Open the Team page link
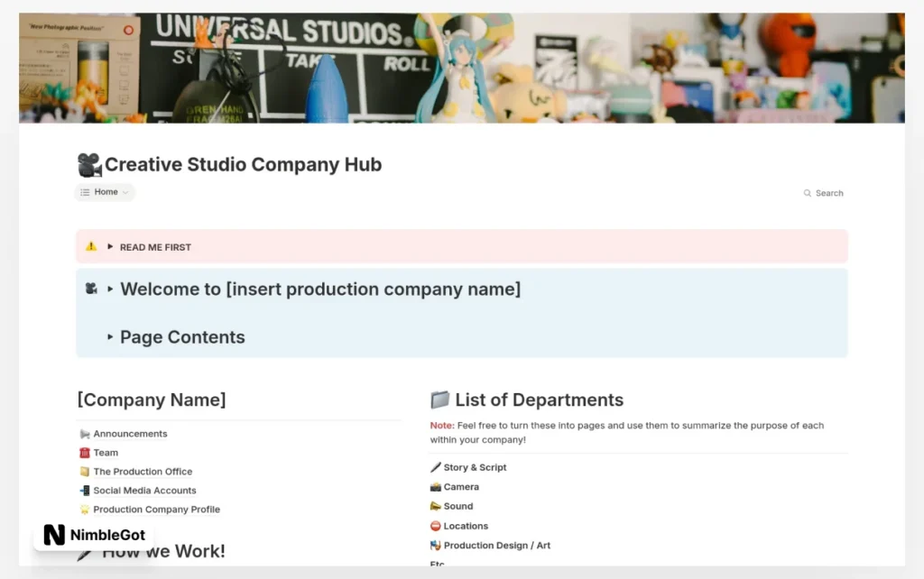 pyautogui.click(x=106, y=453)
